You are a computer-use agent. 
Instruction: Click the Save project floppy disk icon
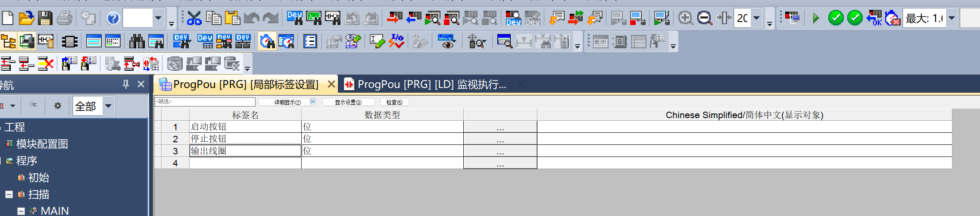coord(45,18)
